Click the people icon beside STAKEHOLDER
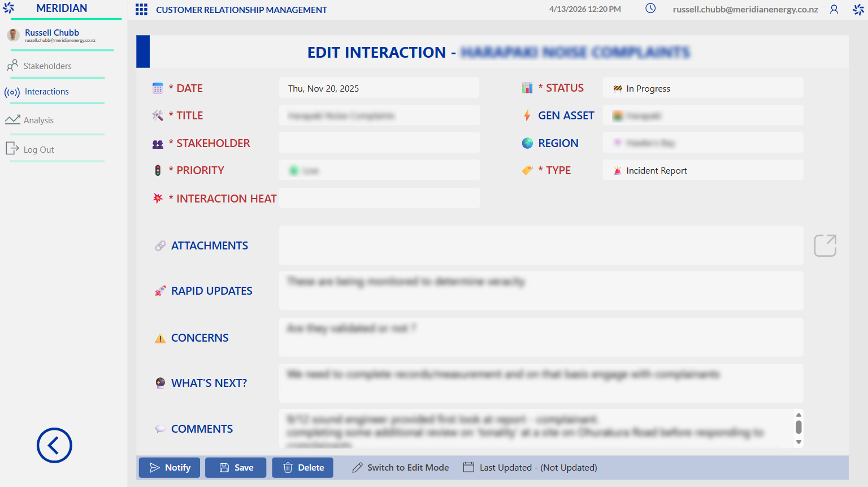This screenshot has height=487, width=868. pyautogui.click(x=158, y=144)
